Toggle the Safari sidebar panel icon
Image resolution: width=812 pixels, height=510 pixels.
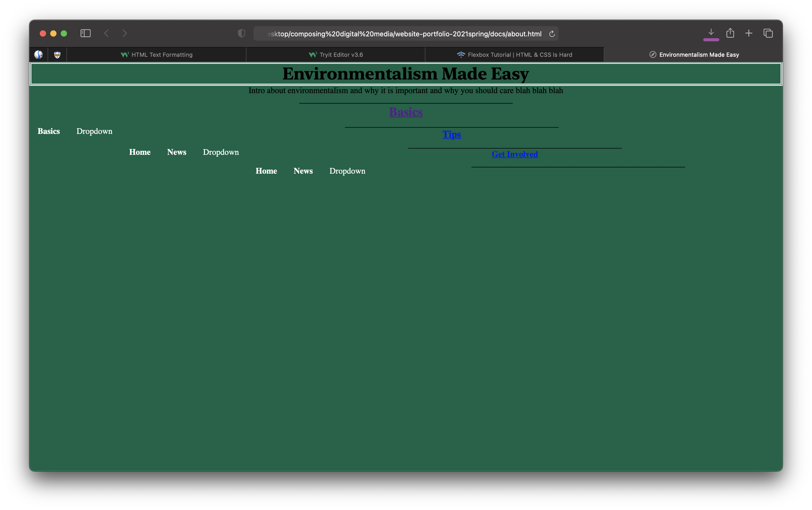coord(85,33)
